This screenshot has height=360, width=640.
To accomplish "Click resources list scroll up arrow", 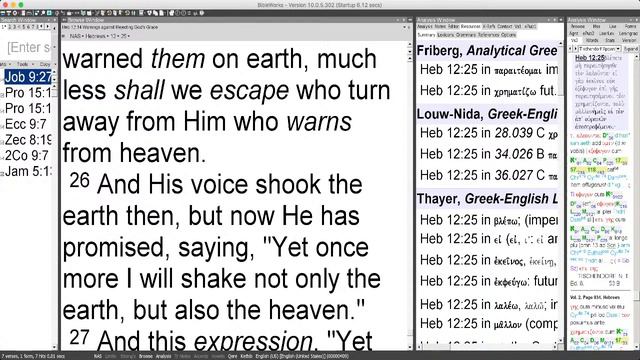I will (x=561, y=42).
